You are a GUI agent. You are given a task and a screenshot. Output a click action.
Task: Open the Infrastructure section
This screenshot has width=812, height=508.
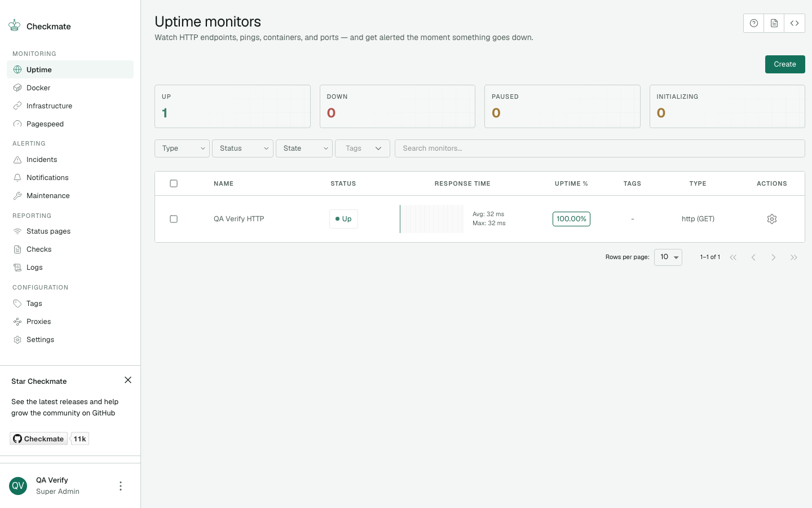(x=70, y=106)
